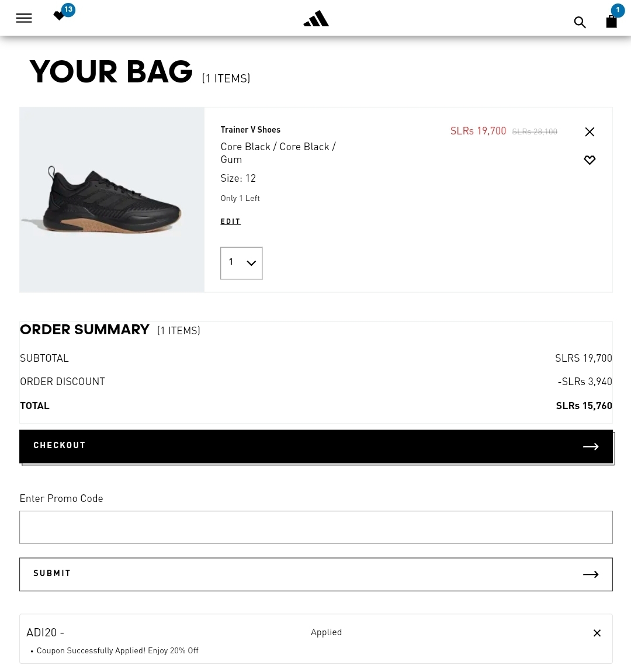Click the quantity dropdown chevron arrow
This screenshot has height=672, width=631.
point(251,263)
